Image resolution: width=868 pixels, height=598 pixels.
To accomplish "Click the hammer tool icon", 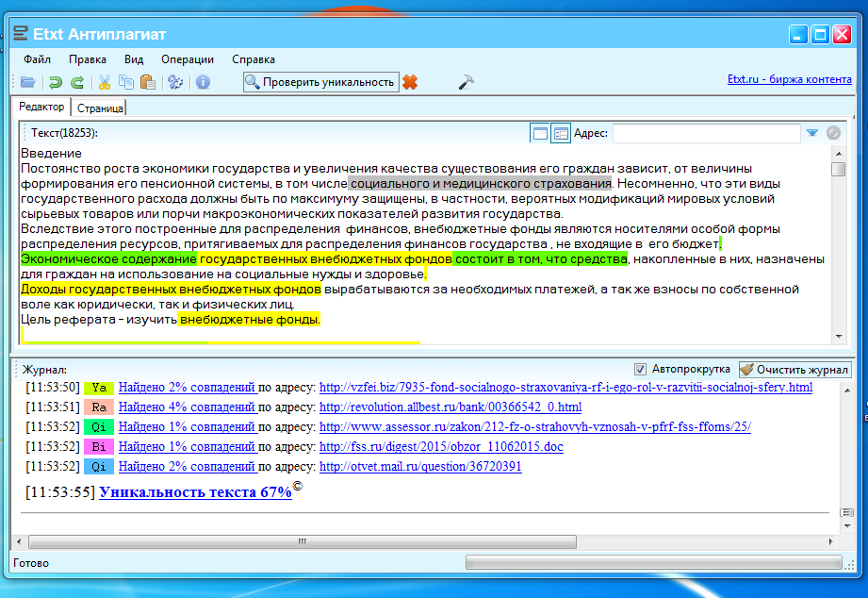I will [x=466, y=83].
